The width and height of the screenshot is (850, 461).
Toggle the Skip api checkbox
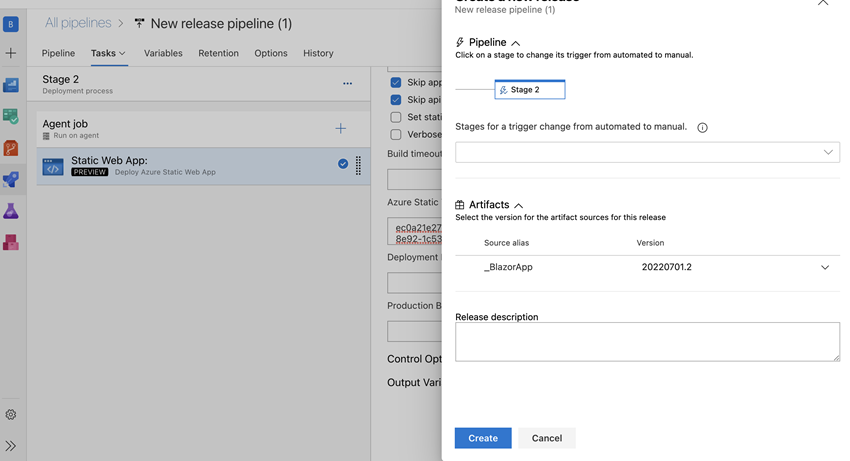[x=396, y=100]
